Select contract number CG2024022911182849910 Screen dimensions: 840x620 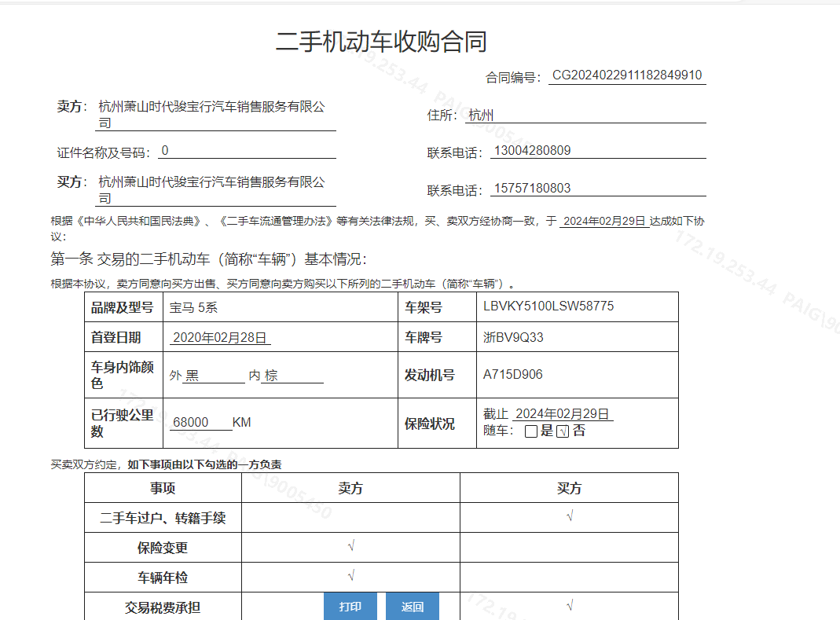[x=627, y=75]
